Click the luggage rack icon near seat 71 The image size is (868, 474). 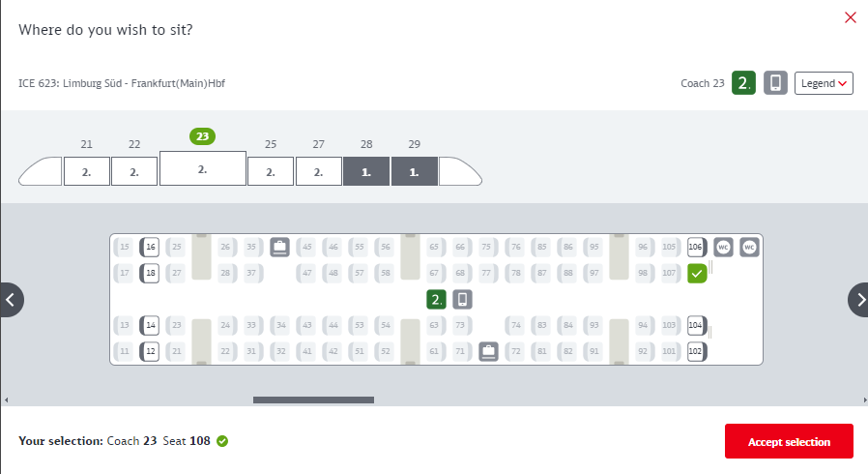click(x=488, y=350)
